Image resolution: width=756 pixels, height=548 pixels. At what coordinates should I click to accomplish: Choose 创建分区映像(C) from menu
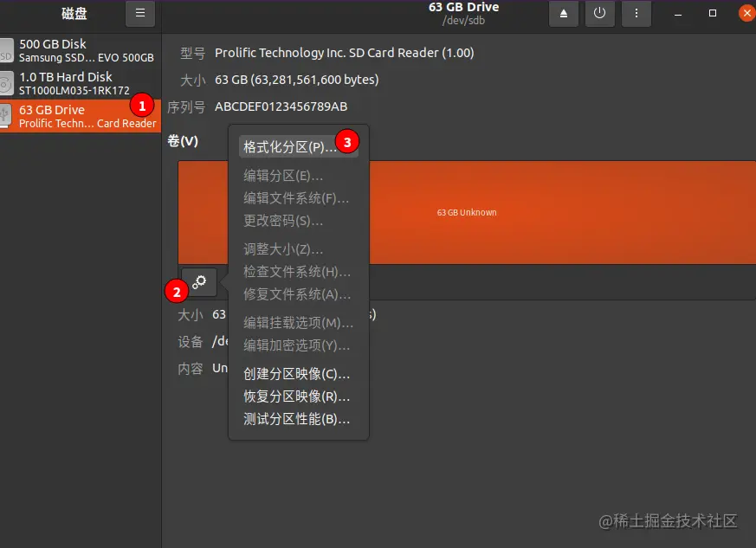pos(296,374)
